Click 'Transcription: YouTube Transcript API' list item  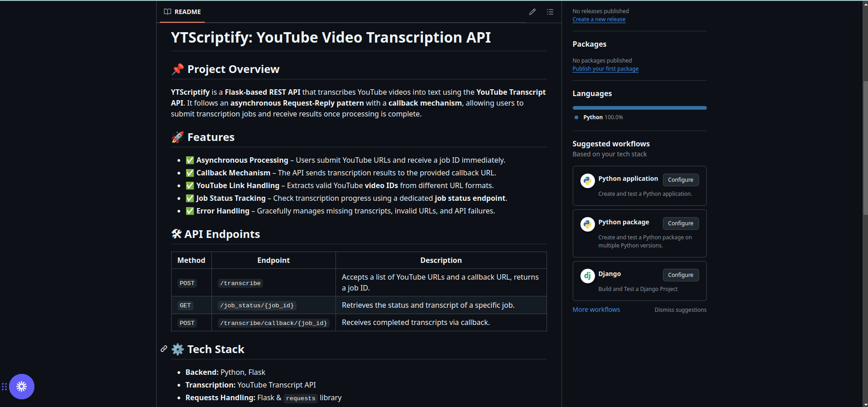(x=250, y=385)
